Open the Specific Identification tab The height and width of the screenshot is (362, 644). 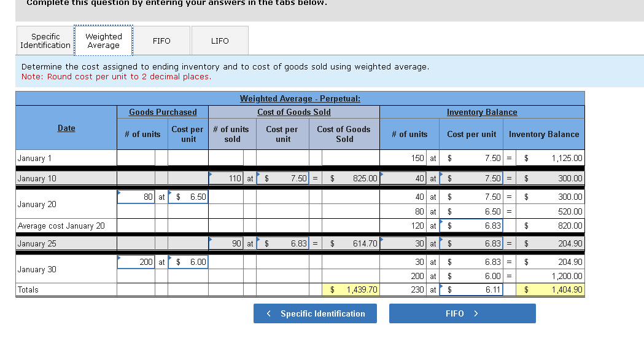45,41
